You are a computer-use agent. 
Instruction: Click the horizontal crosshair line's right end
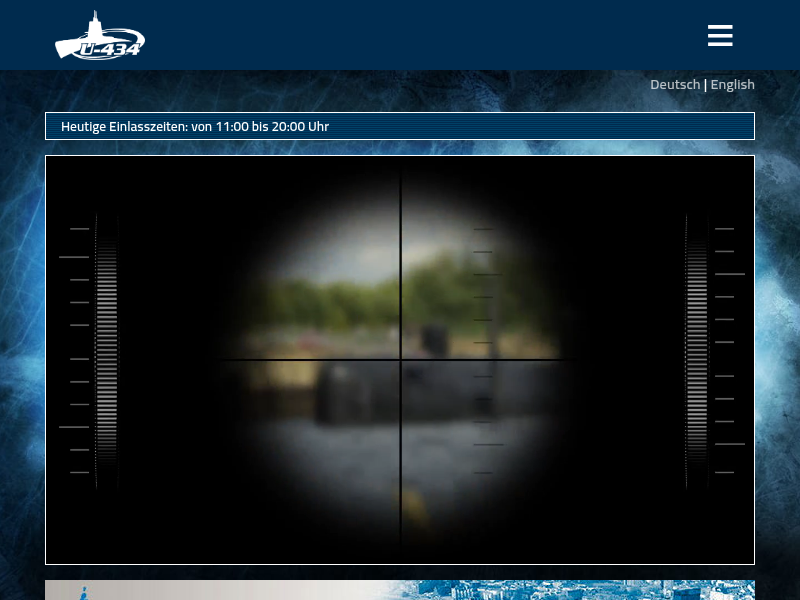pos(570,360)
